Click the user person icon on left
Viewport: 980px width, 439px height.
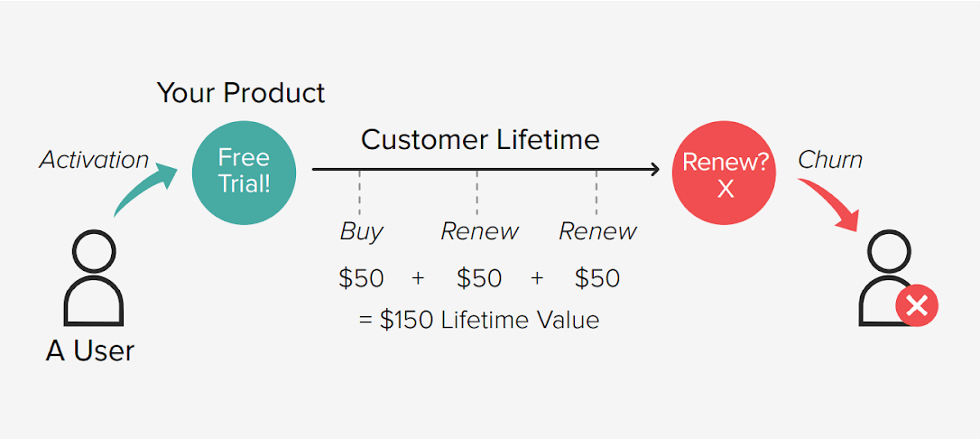click(x=93, y=282)
